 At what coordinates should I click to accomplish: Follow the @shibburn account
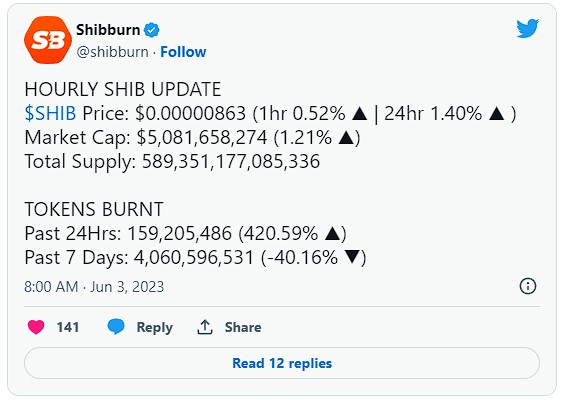click(x=183, y=52)
